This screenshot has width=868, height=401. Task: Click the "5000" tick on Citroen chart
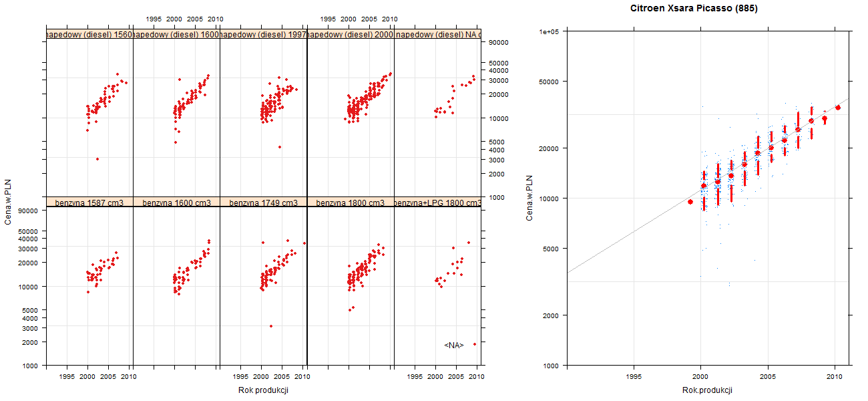click(552, 248)
